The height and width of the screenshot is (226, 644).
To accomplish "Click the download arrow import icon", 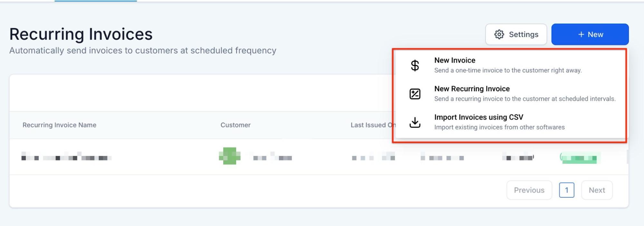I will (x=415, y=122).
